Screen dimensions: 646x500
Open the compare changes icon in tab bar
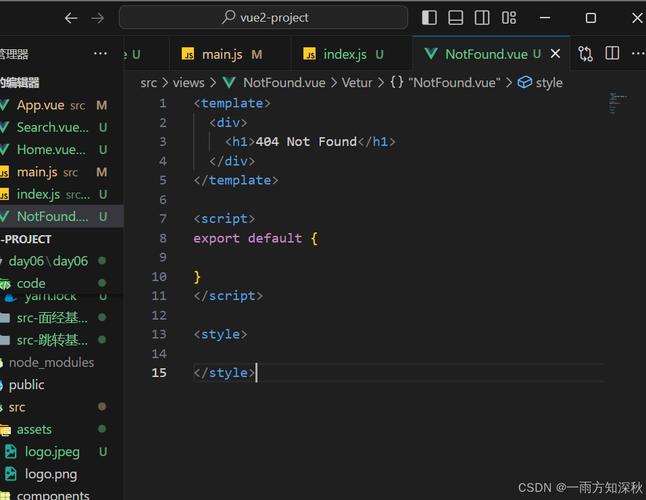tap(586, 54)
